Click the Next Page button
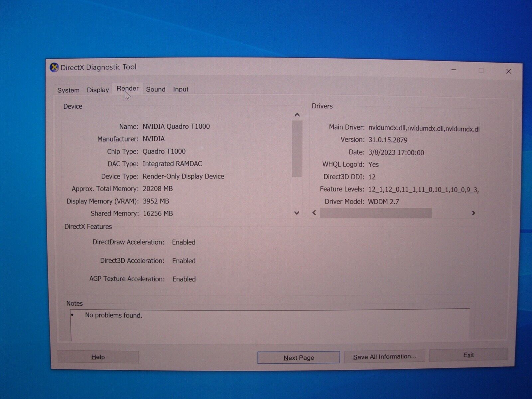This screenshot has width=532, height=399. pyautogui.click(x=299, y=357)
